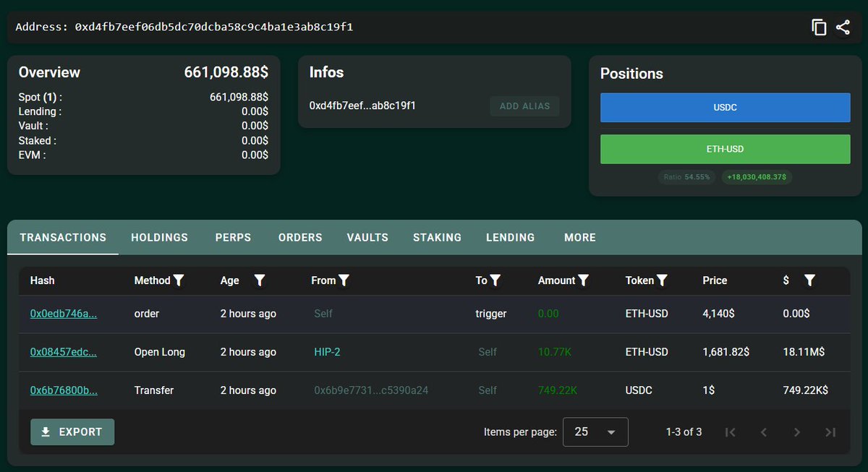Open the $ value column filter
The width and height of the screenshot is (868, 472).
[809, 280]
